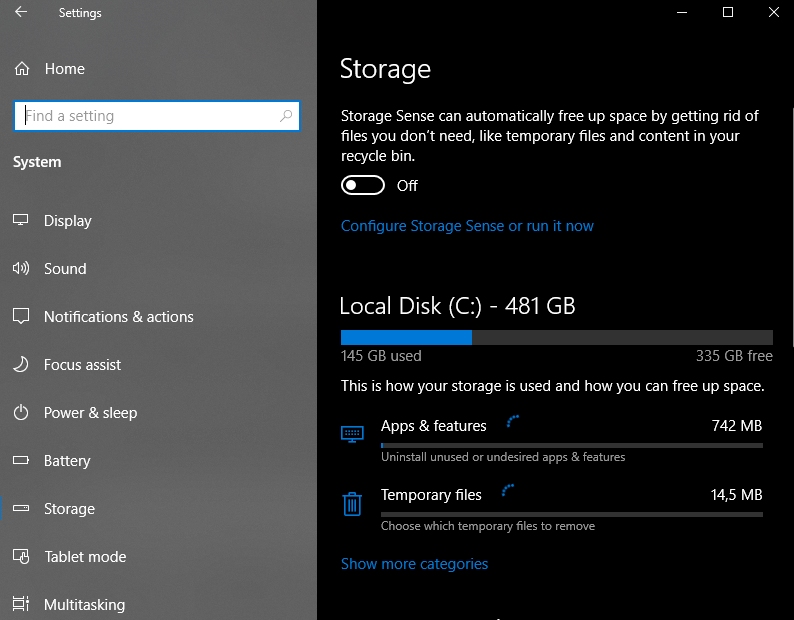The height and width of the screenshot is (620, 794).
Task: Click the Temporary files trash icon
Action: tap(352, 503)
